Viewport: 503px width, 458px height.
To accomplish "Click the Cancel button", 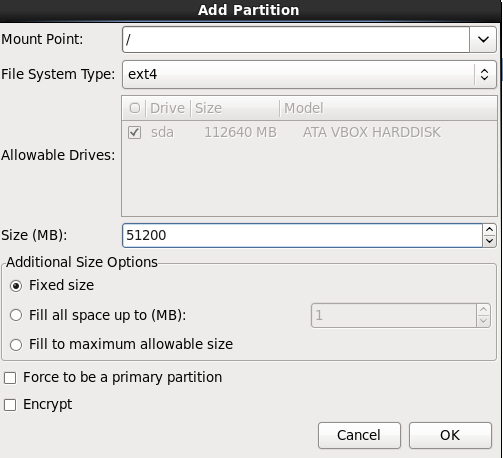I will pyautogui.click(x=359, y=435).
